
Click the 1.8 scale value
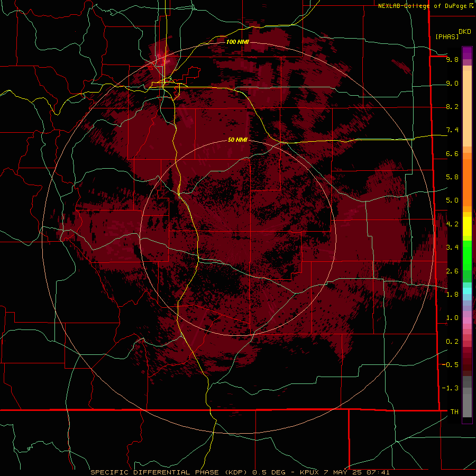(452, 295)
